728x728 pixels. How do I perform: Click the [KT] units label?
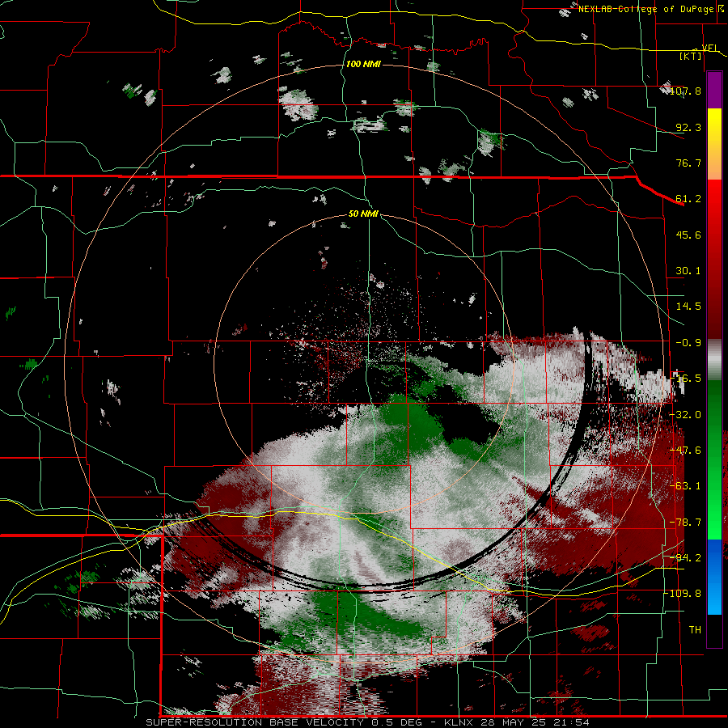click(691, 56)
